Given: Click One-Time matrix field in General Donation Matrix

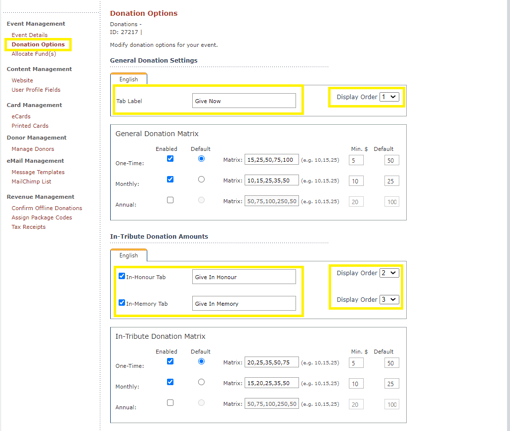Looking at the screenshot, I should tap(271, 160).
